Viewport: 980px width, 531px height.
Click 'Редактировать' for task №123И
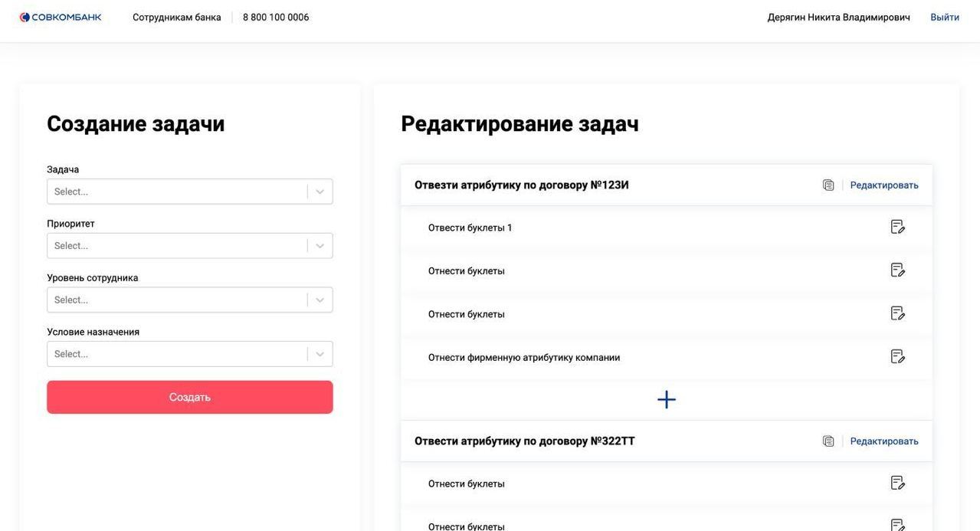point(884,185)
